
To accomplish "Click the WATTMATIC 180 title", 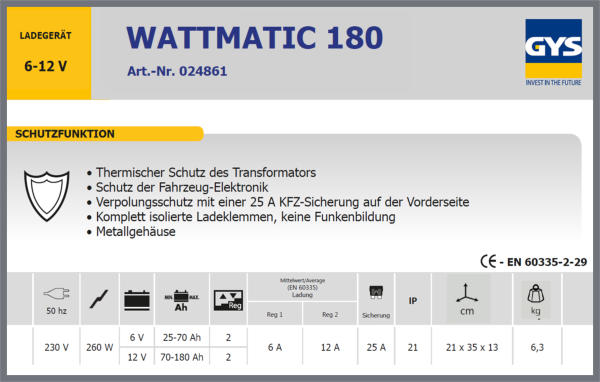I will coord(254,38).
